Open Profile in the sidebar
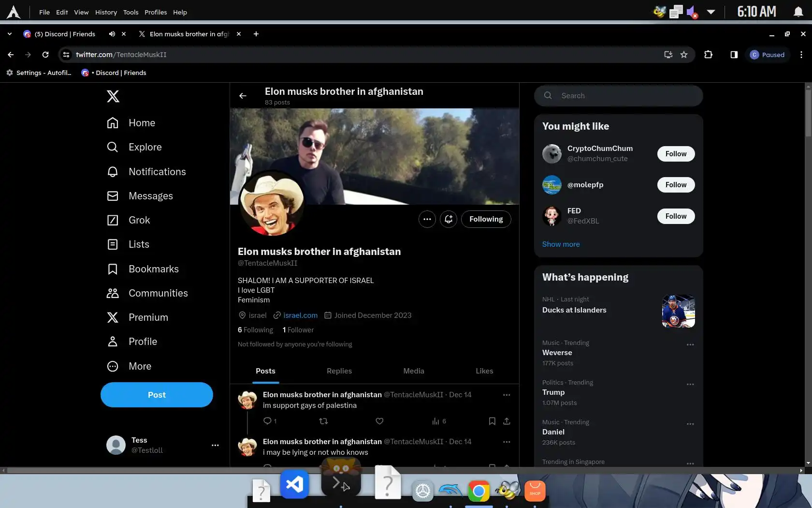Screen dimensions: 812x508 coord(132,342)
